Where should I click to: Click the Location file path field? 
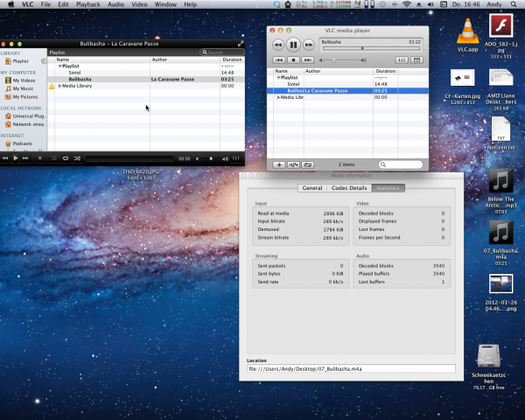350,368
